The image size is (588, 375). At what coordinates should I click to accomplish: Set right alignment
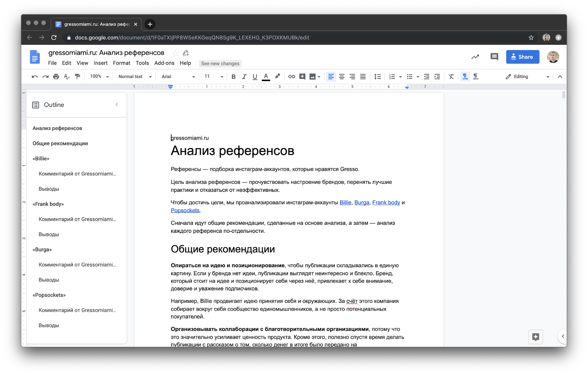[x=352, y=77]
